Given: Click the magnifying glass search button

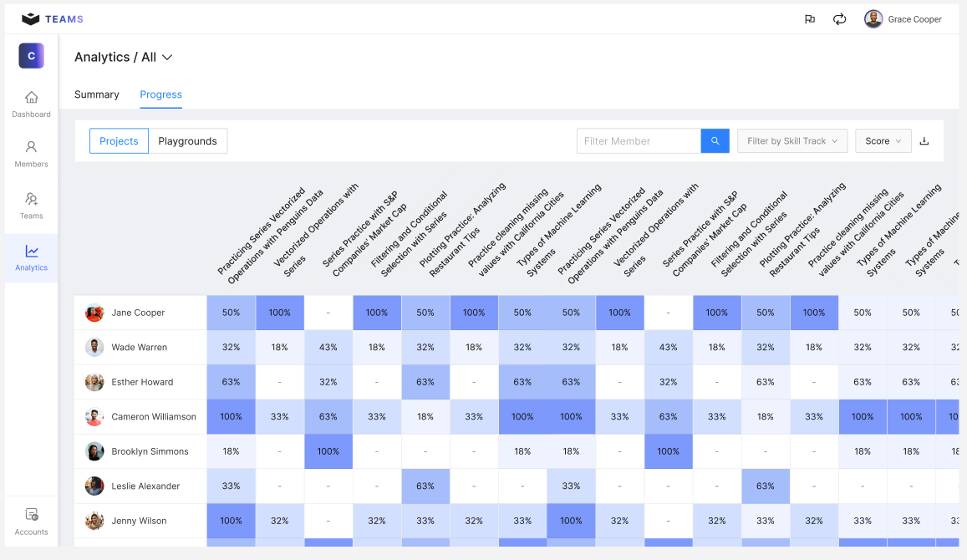Looking at the screenshot, I should click(715, 140).
